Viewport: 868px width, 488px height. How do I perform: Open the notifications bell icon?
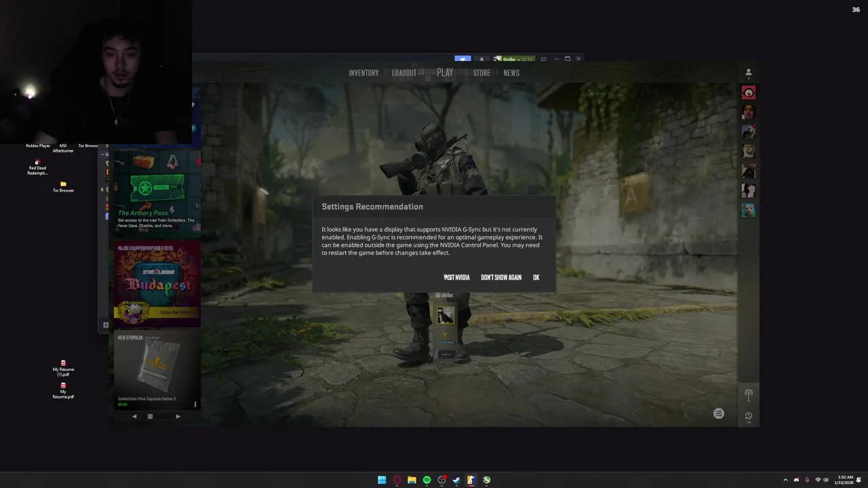[x=481, y=59]
